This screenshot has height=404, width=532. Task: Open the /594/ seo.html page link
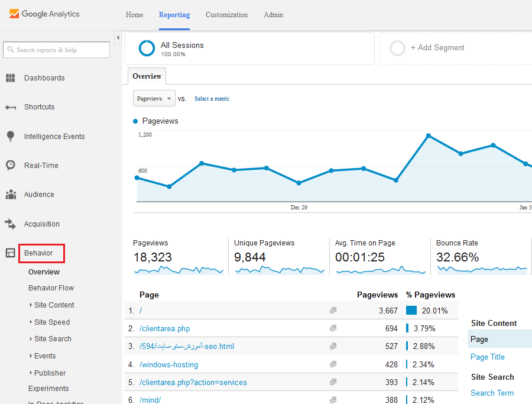pos(187,346)
